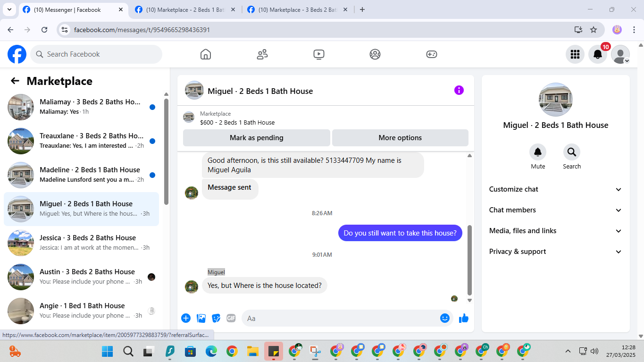
Task: Click the Facebook logo
Action: pos(17,54)
